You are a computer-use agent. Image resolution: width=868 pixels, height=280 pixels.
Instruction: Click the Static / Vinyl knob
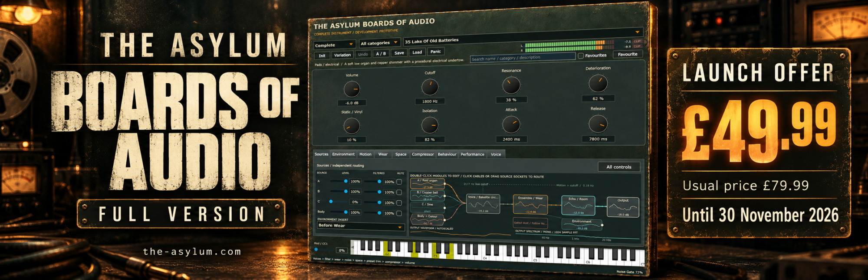point(352,126)
